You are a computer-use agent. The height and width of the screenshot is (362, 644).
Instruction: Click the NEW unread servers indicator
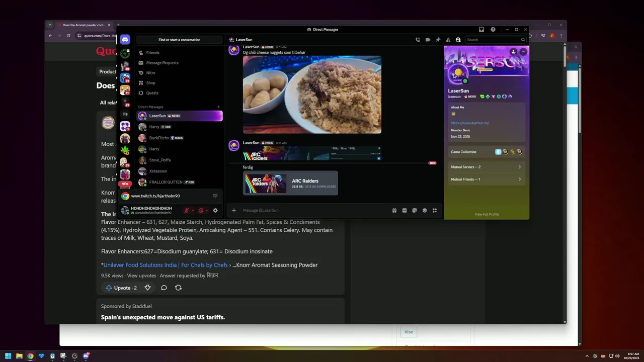(x=125, y=184)
